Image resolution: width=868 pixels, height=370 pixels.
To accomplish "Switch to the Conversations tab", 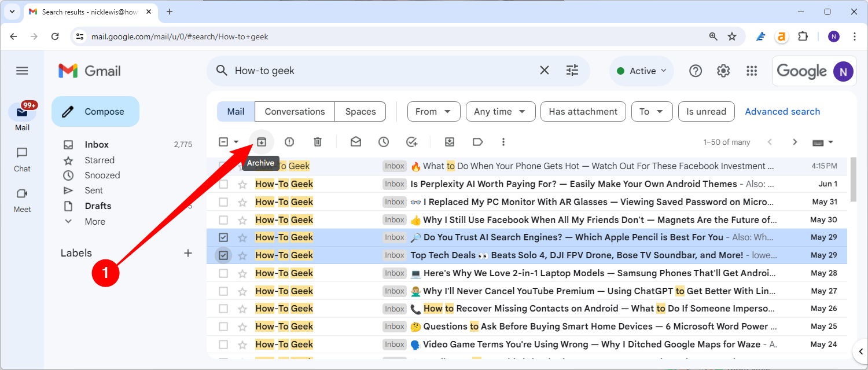I will tap(294, 111).
